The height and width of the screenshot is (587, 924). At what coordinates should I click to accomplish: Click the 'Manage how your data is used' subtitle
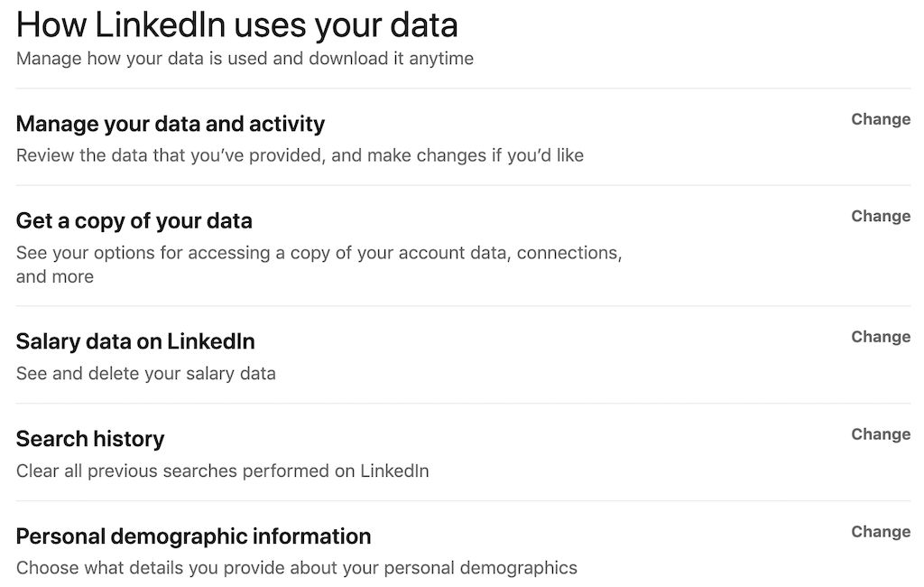(245, 59)
